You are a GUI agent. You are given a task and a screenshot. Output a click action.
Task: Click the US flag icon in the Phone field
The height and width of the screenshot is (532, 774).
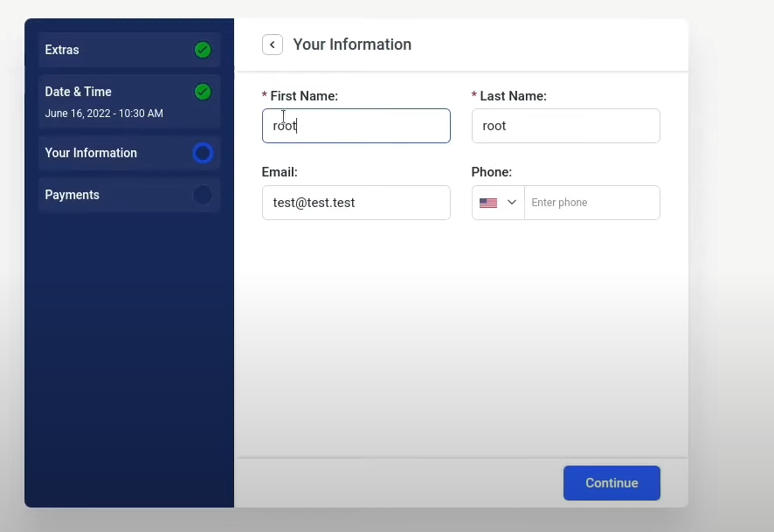tap(488, 203)
